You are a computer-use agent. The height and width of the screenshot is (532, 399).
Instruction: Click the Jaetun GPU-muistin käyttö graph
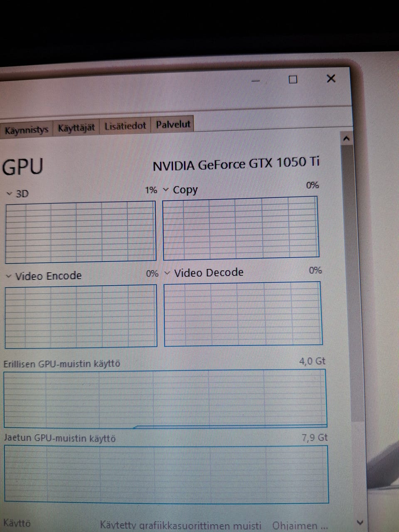tap(166, 474)
